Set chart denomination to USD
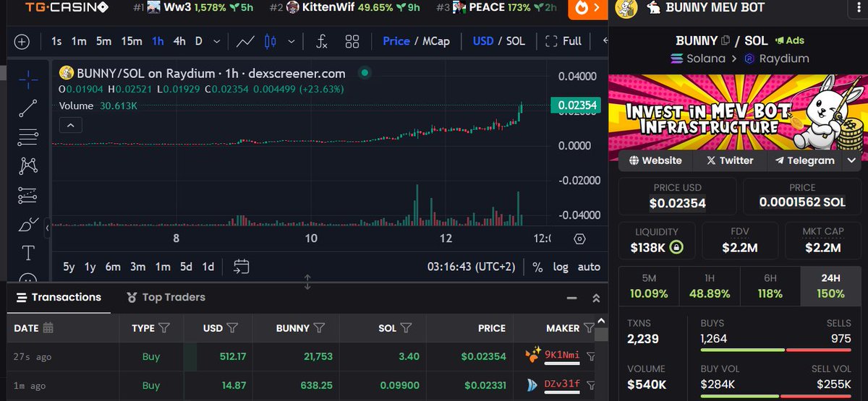The width and height of the screenshot is (868, 401). 483,41
